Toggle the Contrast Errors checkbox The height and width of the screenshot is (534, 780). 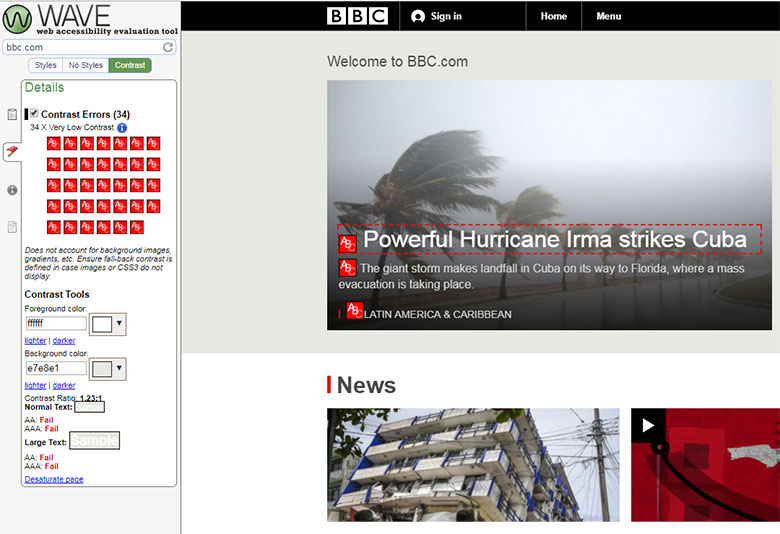tap(34, 113)
